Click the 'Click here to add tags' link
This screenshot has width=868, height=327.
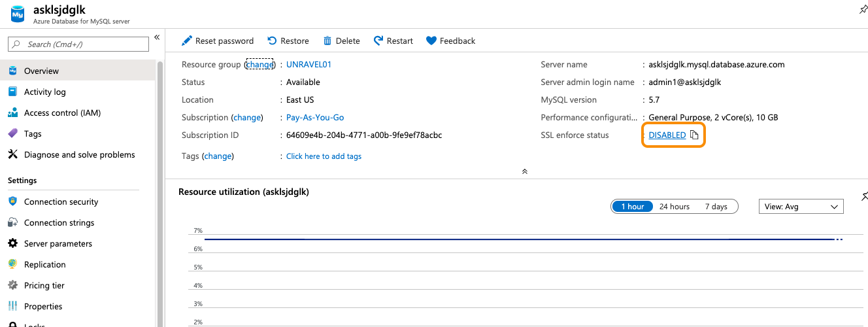[324, 156]
